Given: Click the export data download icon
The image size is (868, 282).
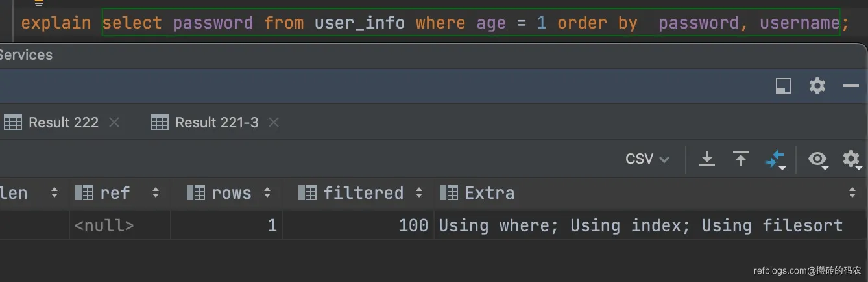Looking at the screenshot, I should point(707,159).
